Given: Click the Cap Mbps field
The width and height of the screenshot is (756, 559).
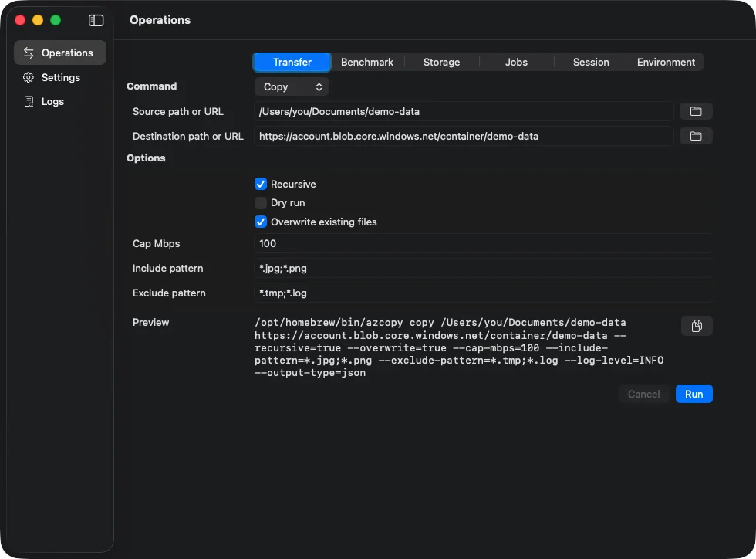Looking at the screenshot, I should 483,243.
